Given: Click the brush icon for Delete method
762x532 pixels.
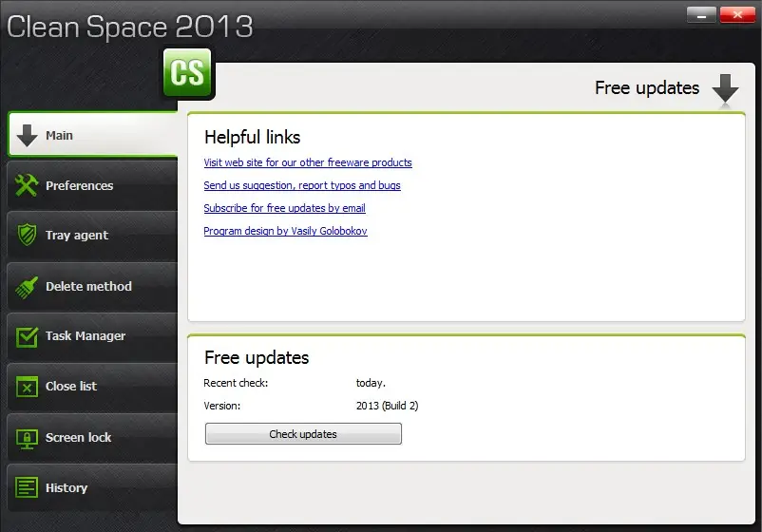Looking at the screenshot, I should pyautogui.click(x=27, y=287).
